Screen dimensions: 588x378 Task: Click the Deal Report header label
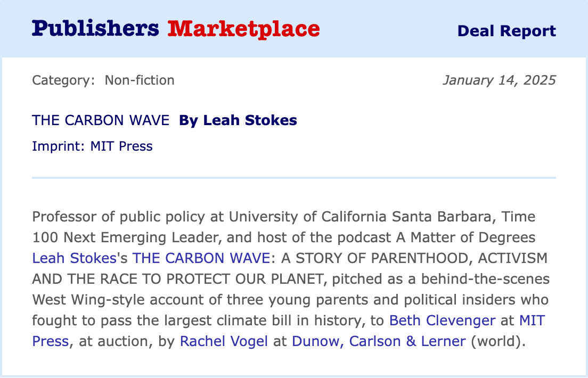(507, 31)
